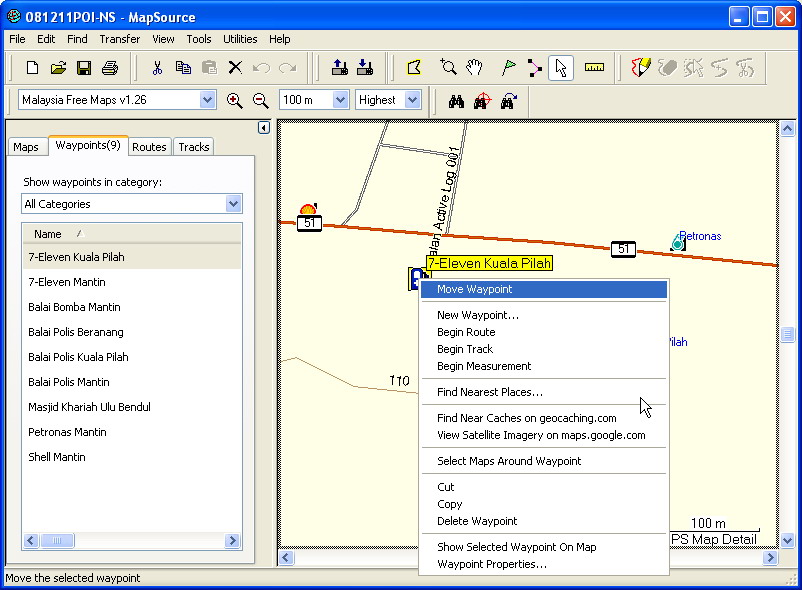Select the Distance/Bearing ruler tool
802x590 pixels.
pyautogui.click(x=594, y=67)
